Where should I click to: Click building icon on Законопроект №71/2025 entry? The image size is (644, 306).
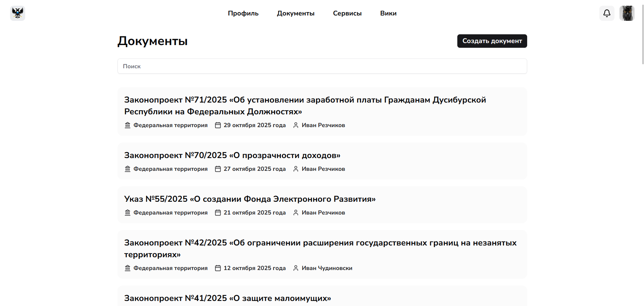click(x=128, y=125)
